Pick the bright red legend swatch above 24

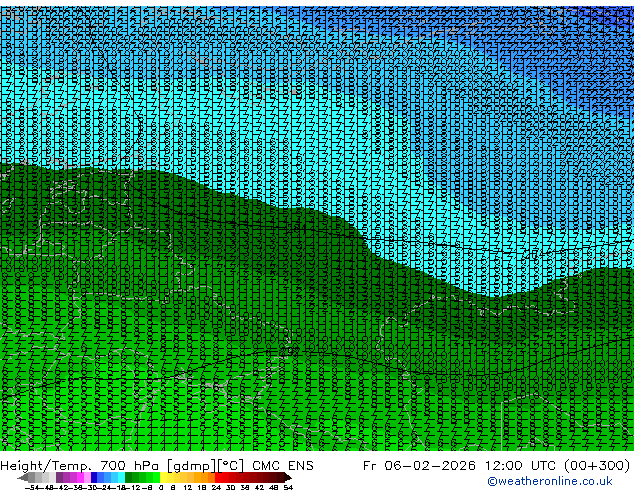click(218, 477)
